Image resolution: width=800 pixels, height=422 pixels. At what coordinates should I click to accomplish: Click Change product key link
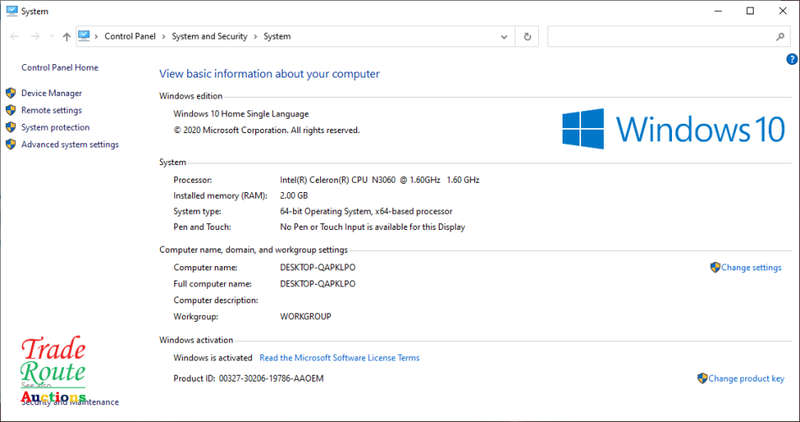pyautogui.click(x=746, y=378)
